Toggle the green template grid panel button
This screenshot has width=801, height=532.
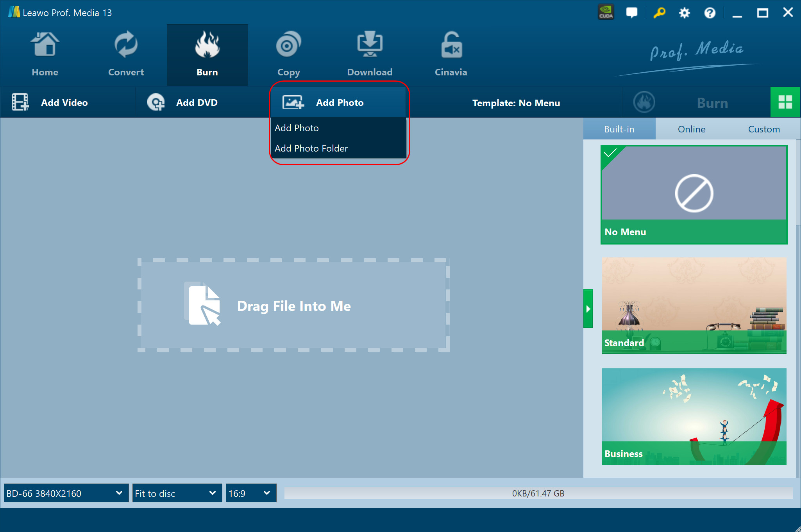[x=785, y=102]
